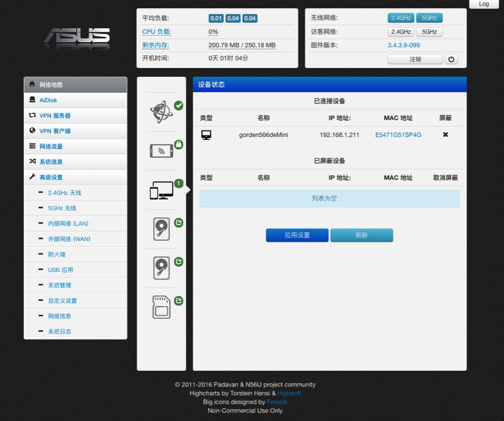The image size is (504, 421).
Task: Click the 0.01 load average badge
Action: [x=216, y=18]
